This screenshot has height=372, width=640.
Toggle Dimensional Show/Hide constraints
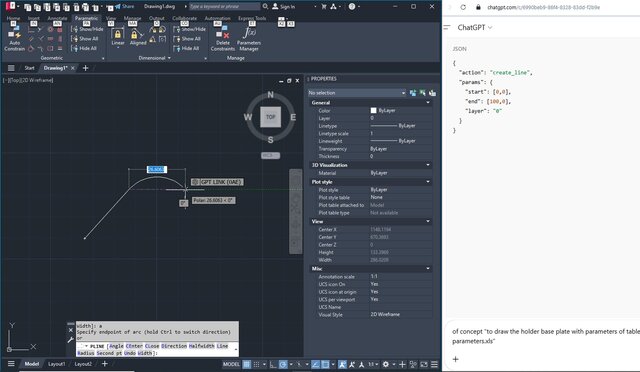(x=189, y=29)
